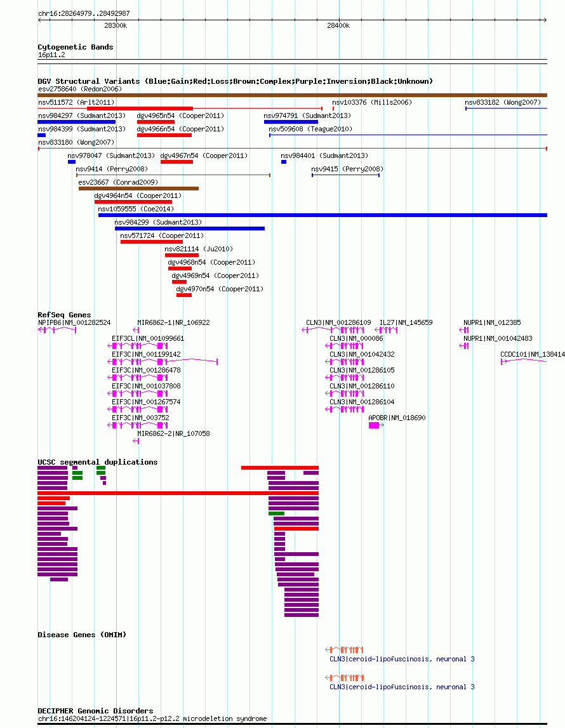This screenshot has height=728, width=565.
Task: Open gene IL27|NM_145659
Action: click(406, 322)
